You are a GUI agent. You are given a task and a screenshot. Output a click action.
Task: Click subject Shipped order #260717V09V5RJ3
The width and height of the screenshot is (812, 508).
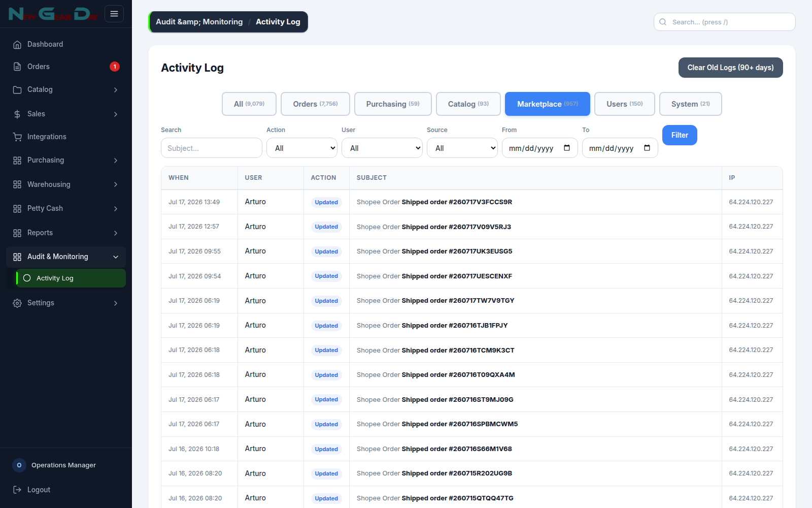tap(456, 227)
